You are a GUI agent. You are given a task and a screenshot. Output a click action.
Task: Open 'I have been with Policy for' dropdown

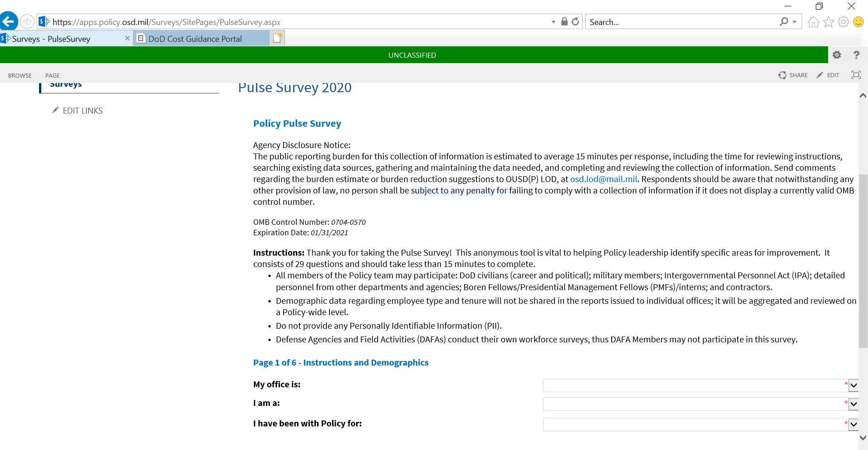coord(853,425)
